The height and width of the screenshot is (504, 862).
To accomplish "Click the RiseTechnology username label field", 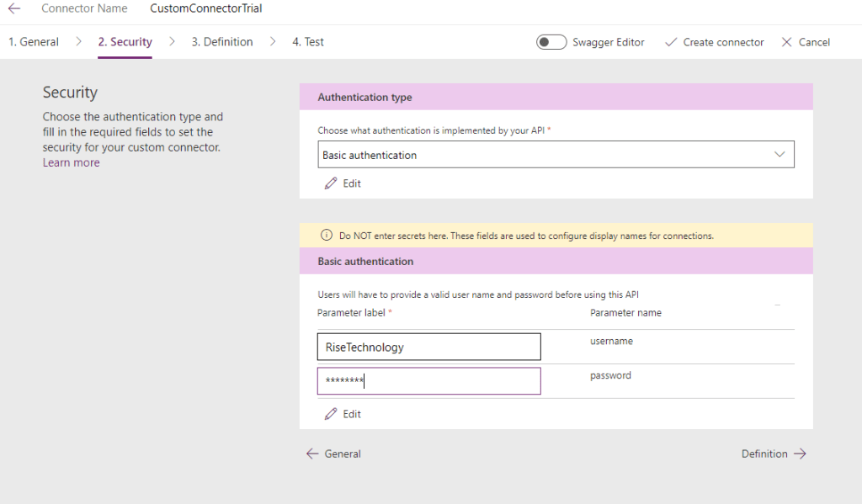I will pyautogui.click(x=428, y=347).
